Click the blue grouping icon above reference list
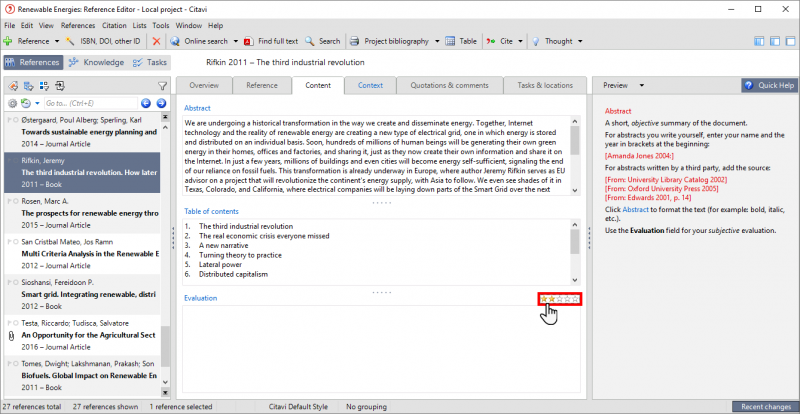This screenshot has height=414, width=800. (x=29, y=86)
